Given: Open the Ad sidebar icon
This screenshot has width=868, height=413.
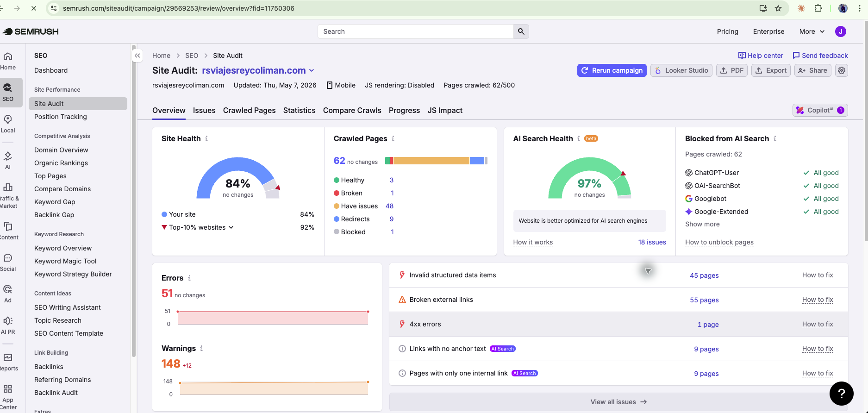Looking at the screenshot, I should [x=8, y=294].
